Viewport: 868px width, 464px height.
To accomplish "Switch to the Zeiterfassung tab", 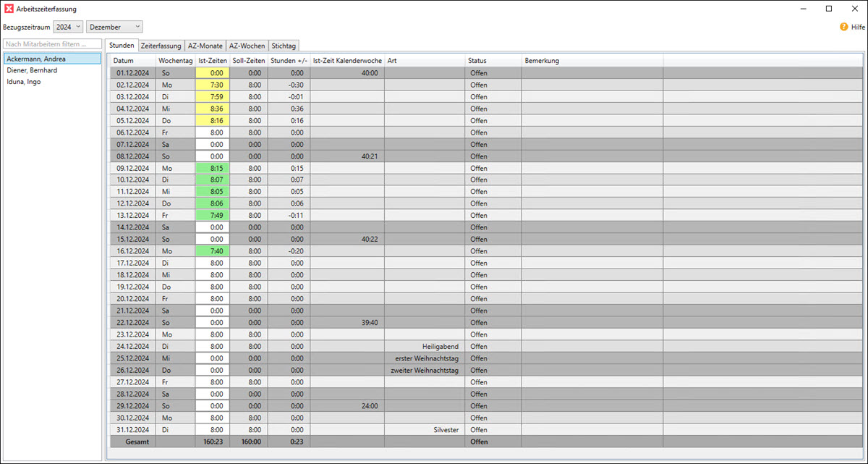I will (x=161, y=46).
